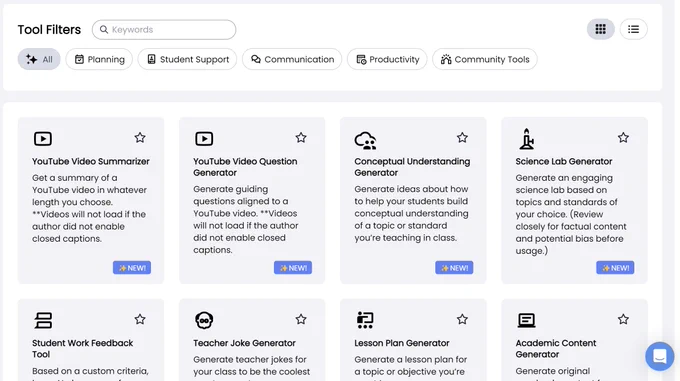
Task: Star the YouTube Video Question Generator
Action: point(301,138)
